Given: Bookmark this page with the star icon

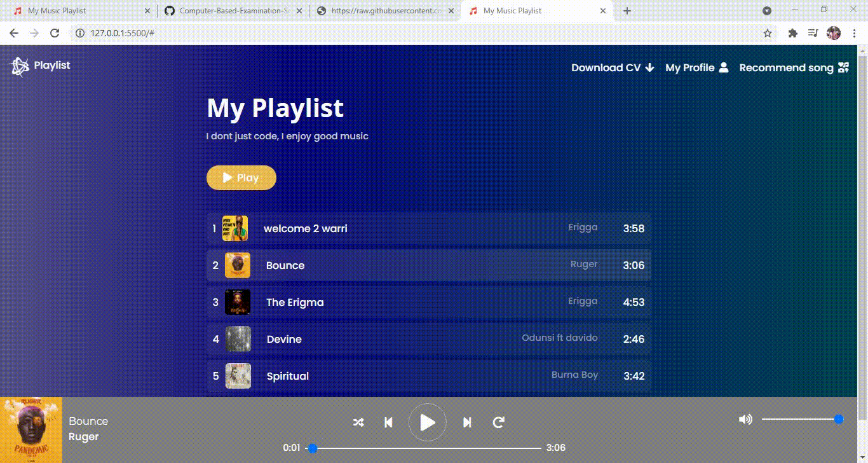Looking at the screenshot, I should pos(768,33).
